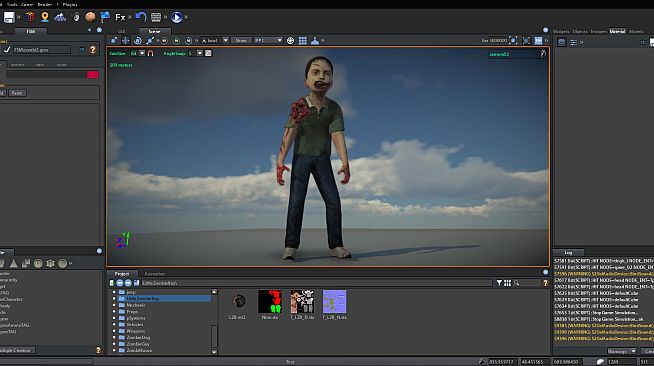Click the colored cube icon in main toolbar
Viewport: 654px width, 366px height.
click(30, 17)
